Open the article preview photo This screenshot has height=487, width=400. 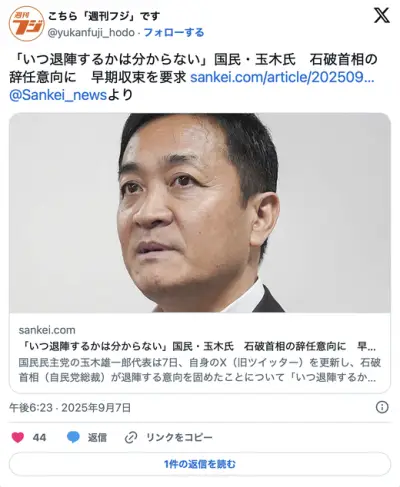tap(200, 213)
